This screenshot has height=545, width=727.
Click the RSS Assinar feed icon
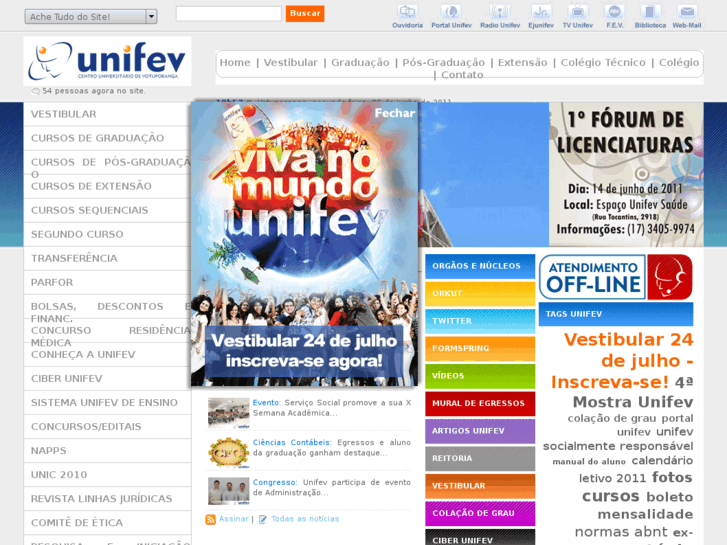coord(210,519)
